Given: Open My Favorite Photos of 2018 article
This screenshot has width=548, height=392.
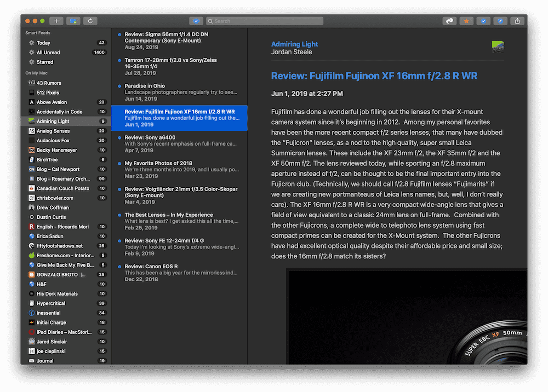Looking at the screenshot, I should click(x=179, y=170).
